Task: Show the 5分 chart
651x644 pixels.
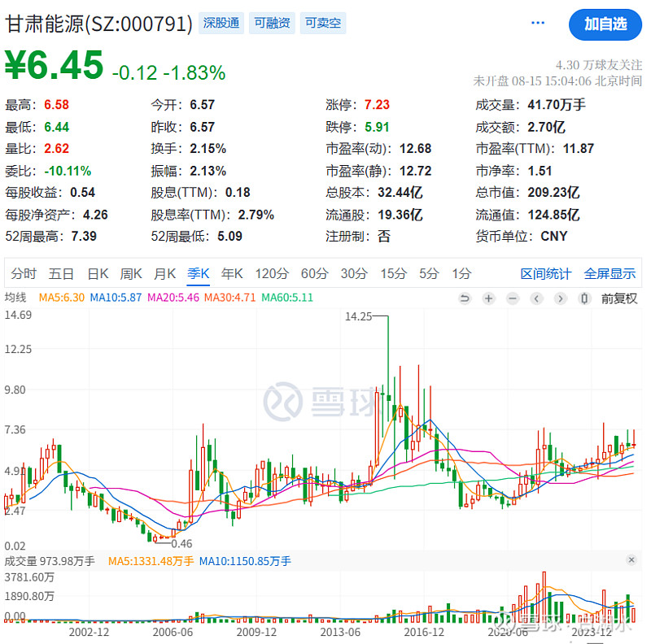Action: (x=429, y=273)
